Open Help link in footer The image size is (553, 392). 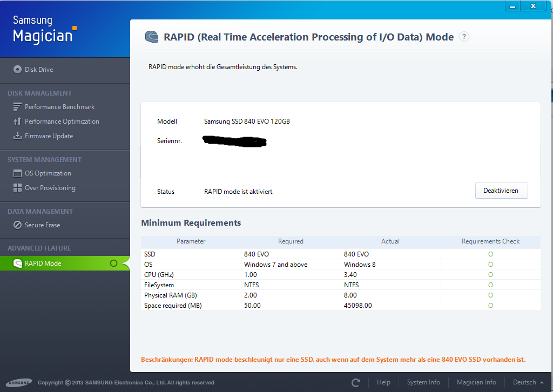point(383,382)
